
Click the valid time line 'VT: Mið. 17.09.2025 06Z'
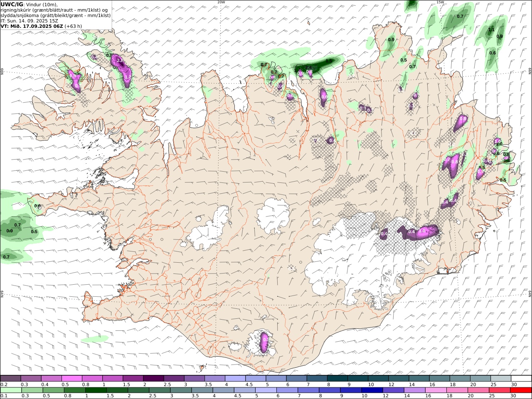pos(32,26)
